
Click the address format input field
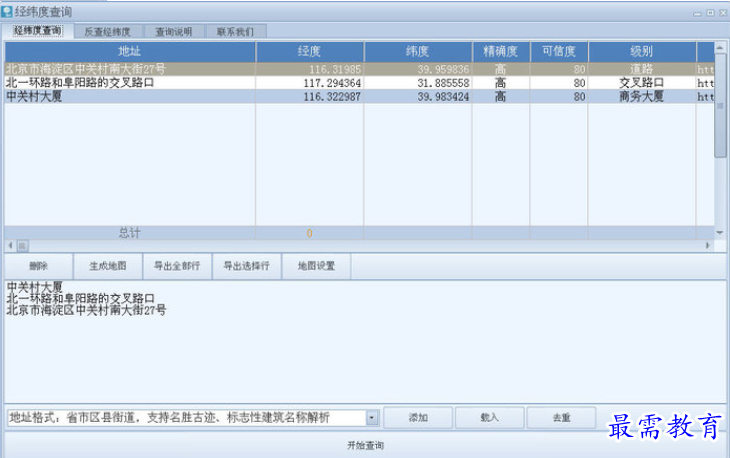[x=185, y=418]
